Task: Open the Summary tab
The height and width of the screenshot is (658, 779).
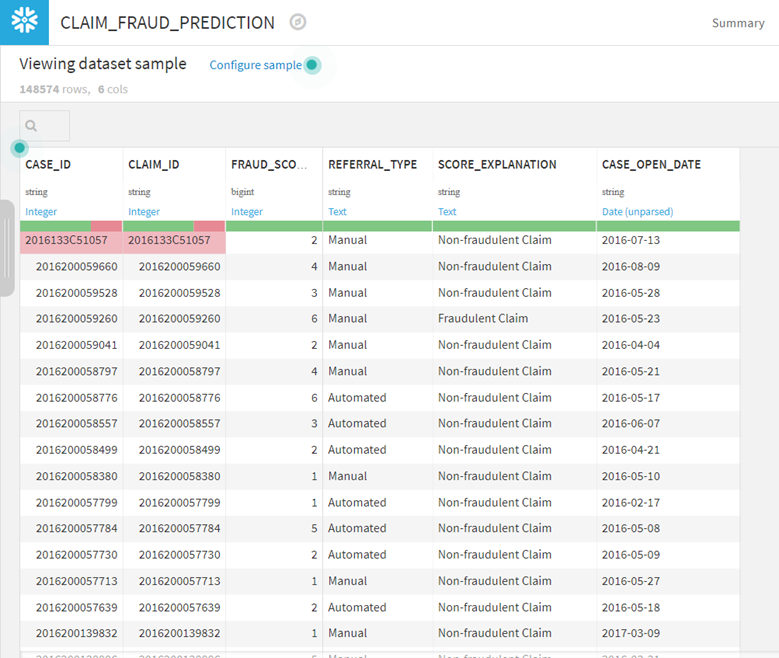Action: pyautogui.click(x=737, y=23)
